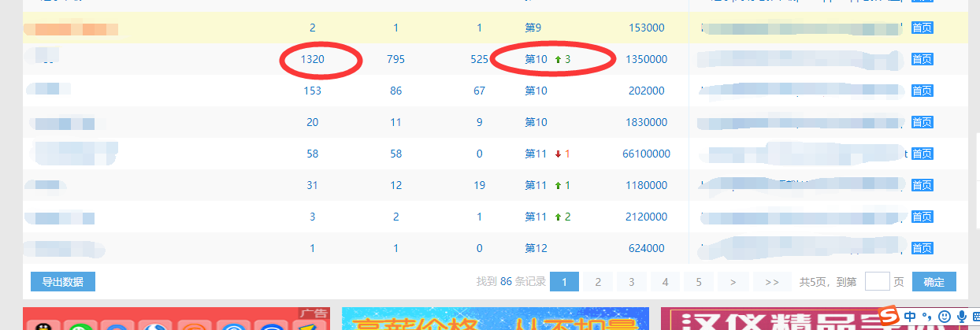
Task: Click the 确定 confirm button
Action: tap(934, 282)
